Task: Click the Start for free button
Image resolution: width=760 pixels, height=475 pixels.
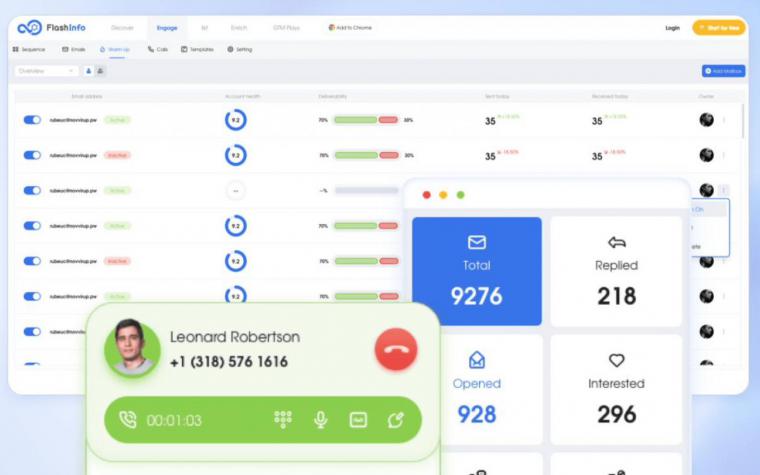Action: (x=719, y=28)
